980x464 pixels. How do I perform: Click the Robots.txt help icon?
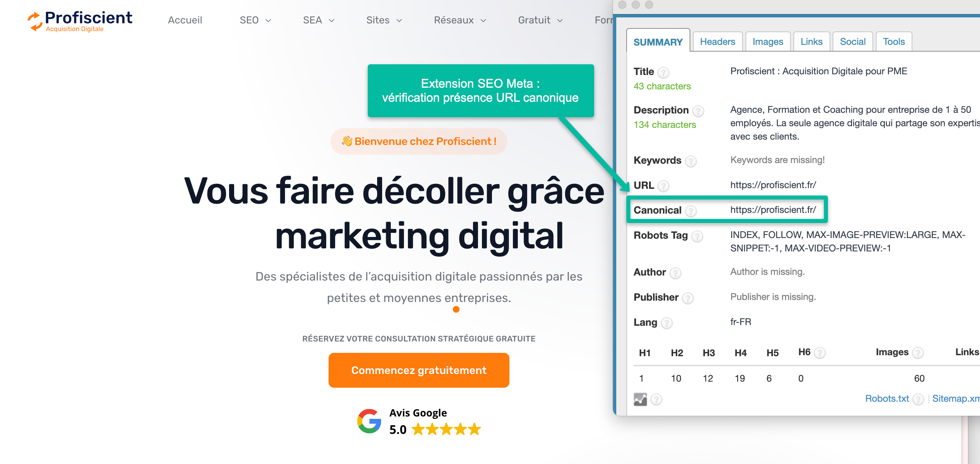[918, 399]
